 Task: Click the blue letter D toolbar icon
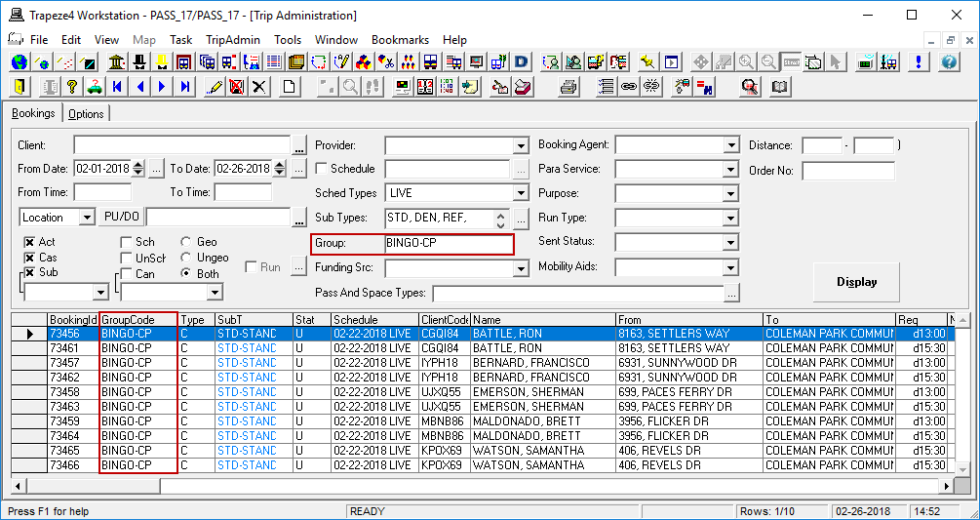click(522, 62)
